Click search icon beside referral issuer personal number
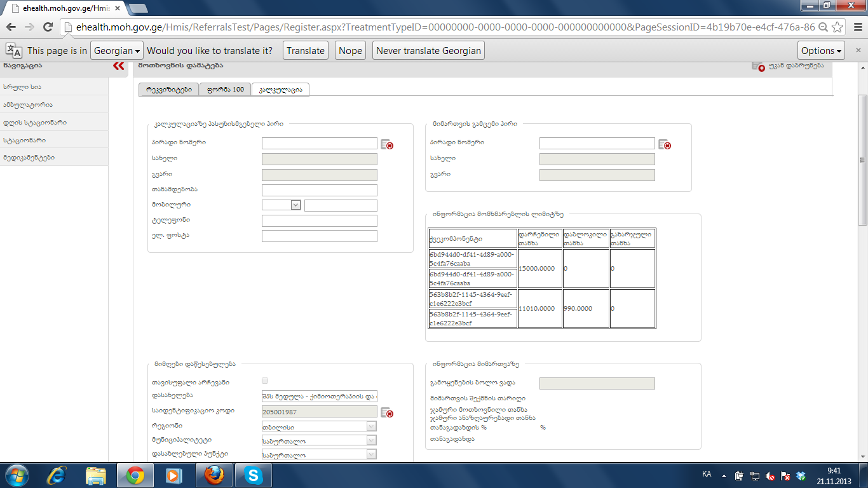Image resolution: width=868 pixels, height=488 pixels. click(664, 144)
